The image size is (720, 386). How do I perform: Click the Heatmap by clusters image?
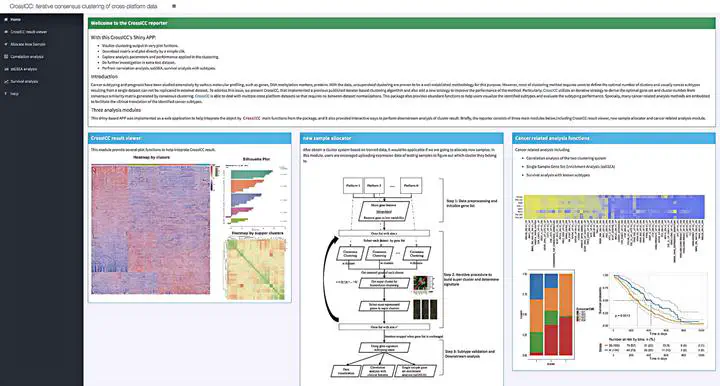(151, 229)
